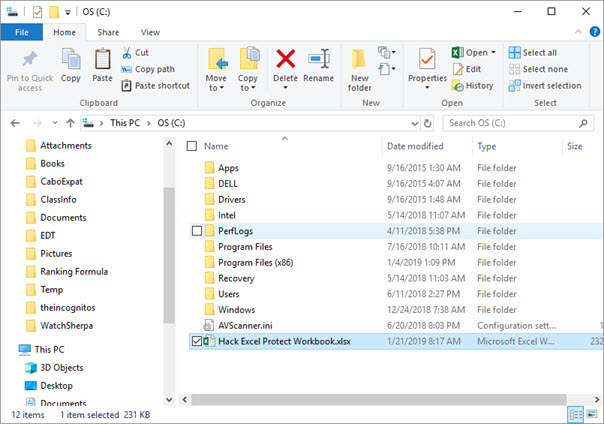The image size is (604, 424).
Task: Refresh the OS (C:) folder view
Action: tap(427, 123)
